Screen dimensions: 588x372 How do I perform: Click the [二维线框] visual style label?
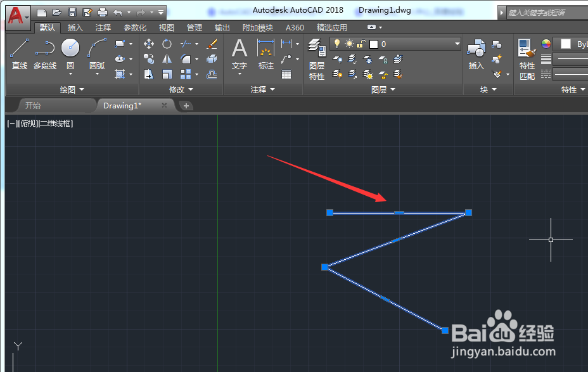56,124
